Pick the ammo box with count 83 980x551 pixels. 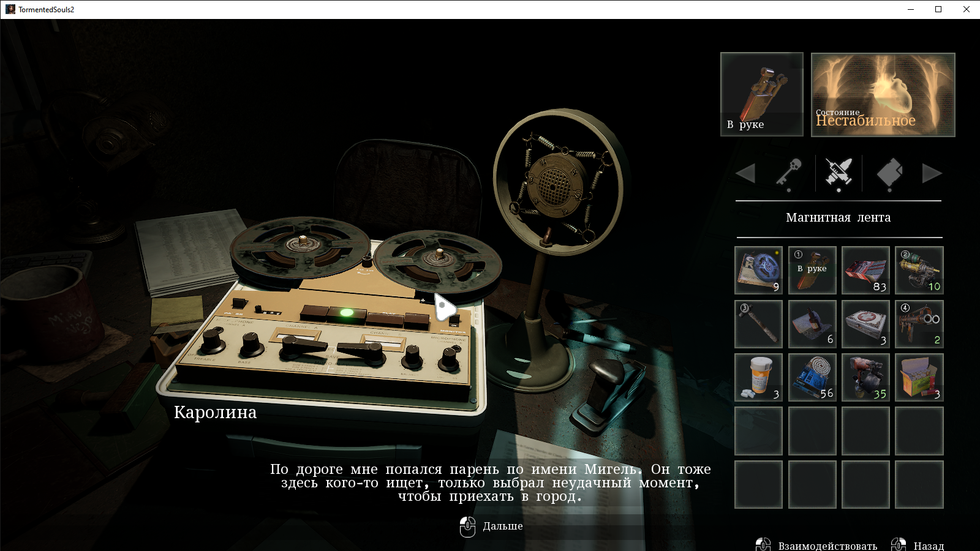point(865,271)
